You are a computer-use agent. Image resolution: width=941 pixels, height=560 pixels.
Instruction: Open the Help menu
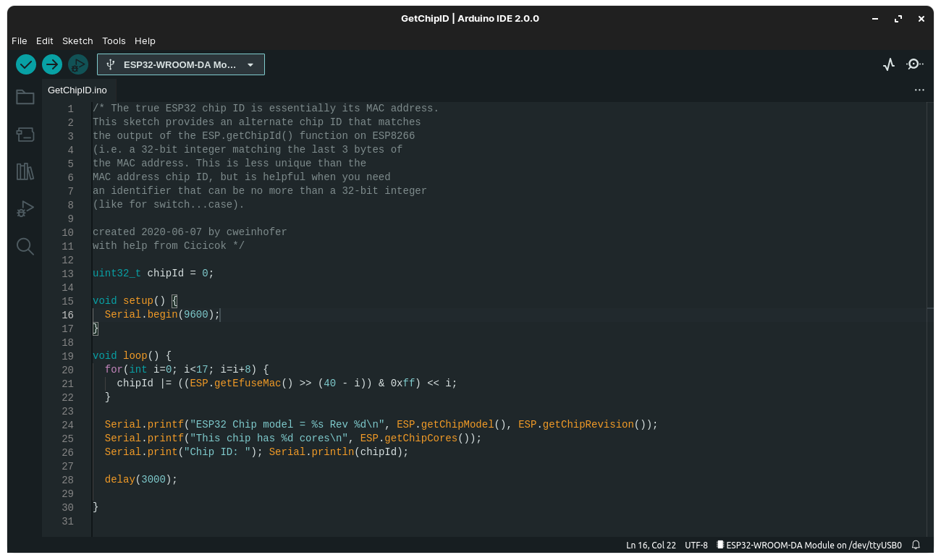(145, 41)
